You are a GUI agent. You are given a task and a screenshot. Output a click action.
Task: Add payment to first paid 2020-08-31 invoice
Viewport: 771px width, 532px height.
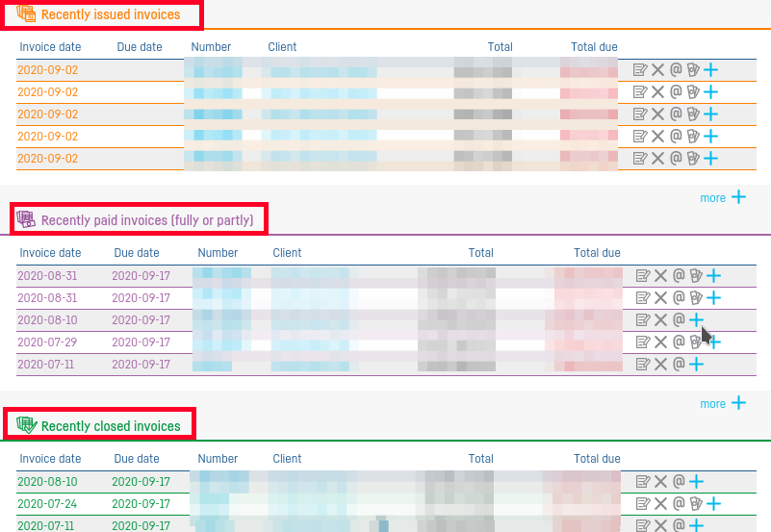696,275
